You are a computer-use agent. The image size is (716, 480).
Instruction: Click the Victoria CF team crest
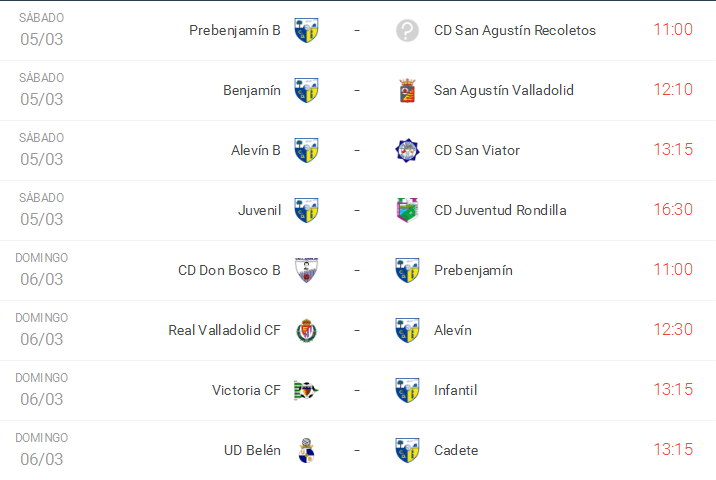pos(306,390)
